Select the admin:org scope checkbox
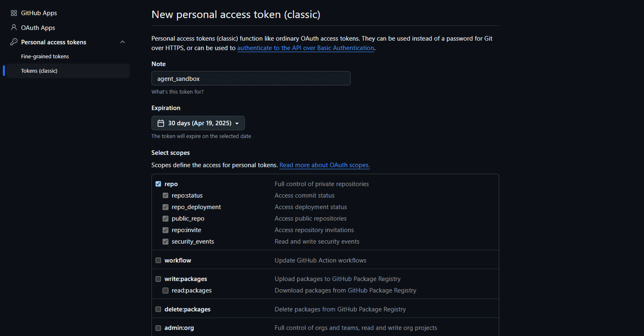 pos(158,328)
